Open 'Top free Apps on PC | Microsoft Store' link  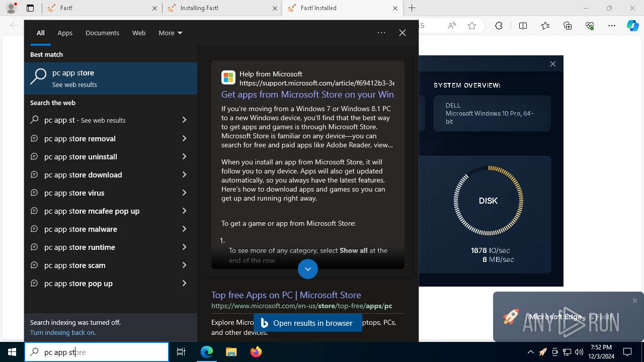286,295
